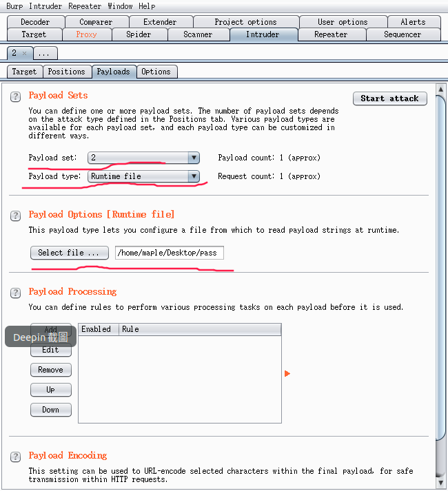Close Intruder attack tab number 2
Image resolution: width=448 pixels, height=491 pixels.
[x=24, y=53]
